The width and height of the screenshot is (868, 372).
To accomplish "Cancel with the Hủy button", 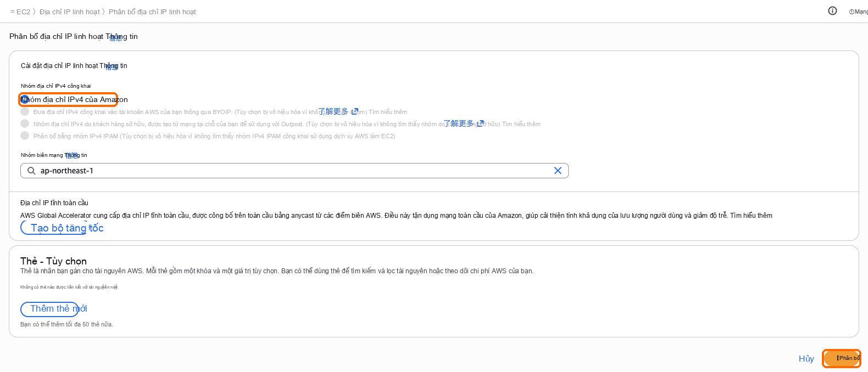I will click(806, 359).
